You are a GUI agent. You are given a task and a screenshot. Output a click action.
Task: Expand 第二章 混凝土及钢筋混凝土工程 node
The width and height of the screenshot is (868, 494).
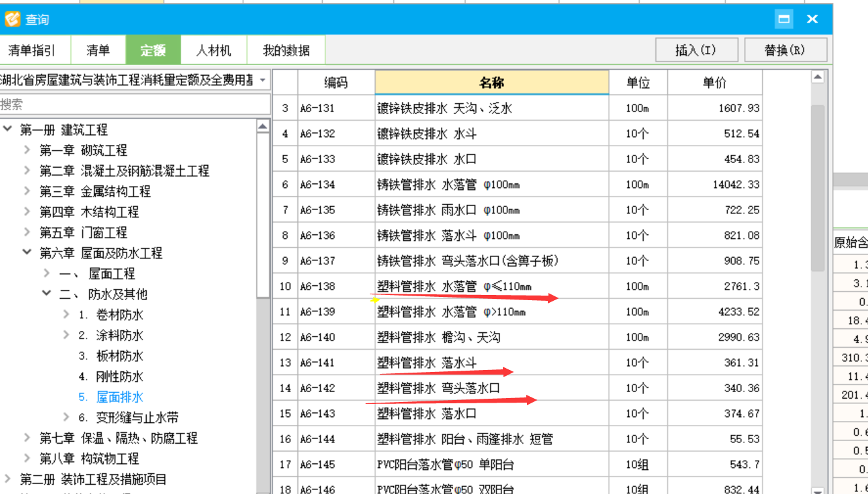point(27,171)
